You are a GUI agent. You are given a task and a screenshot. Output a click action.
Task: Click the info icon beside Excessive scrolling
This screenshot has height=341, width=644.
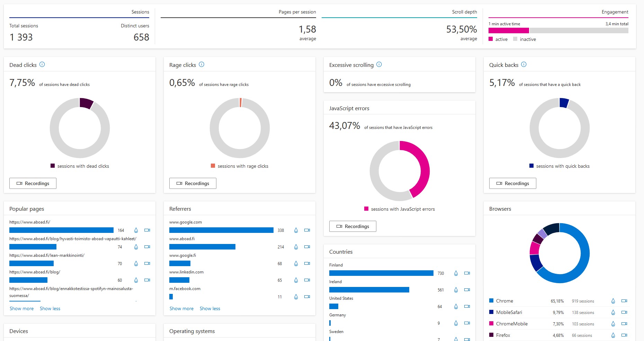point(379,64)
